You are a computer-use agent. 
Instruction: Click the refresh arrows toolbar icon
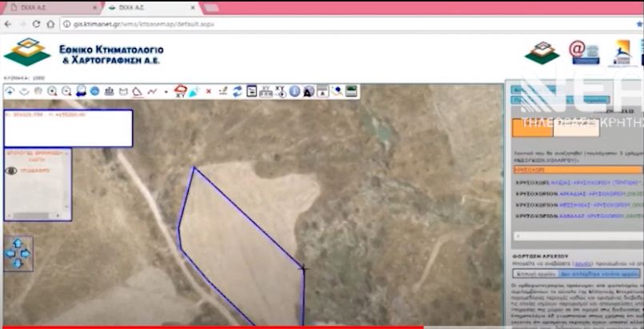[x=238, y=91]
